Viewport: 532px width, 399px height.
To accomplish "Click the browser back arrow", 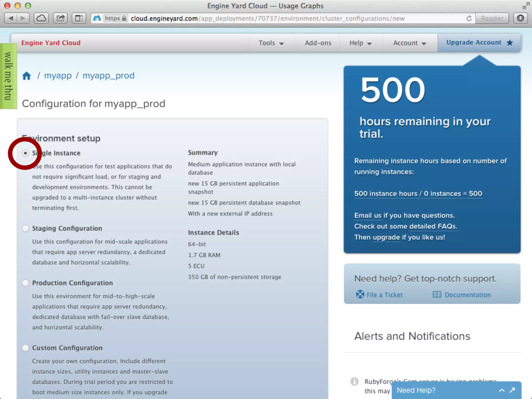I will [11, 18].
